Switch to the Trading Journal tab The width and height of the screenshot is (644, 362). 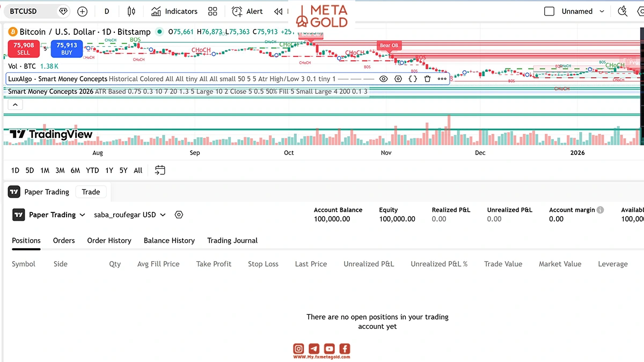pyautogui.click(x=232, y=241)
